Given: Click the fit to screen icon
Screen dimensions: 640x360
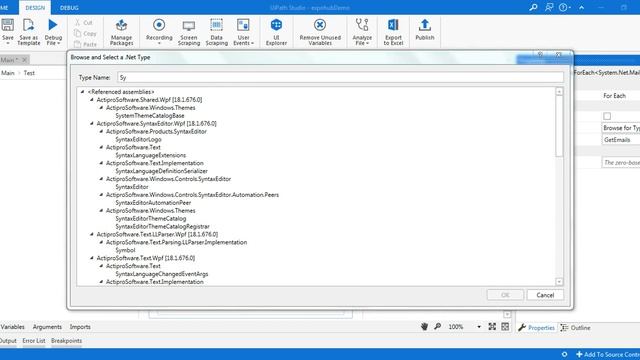Looking at the screenshot, I should (492, 327).
